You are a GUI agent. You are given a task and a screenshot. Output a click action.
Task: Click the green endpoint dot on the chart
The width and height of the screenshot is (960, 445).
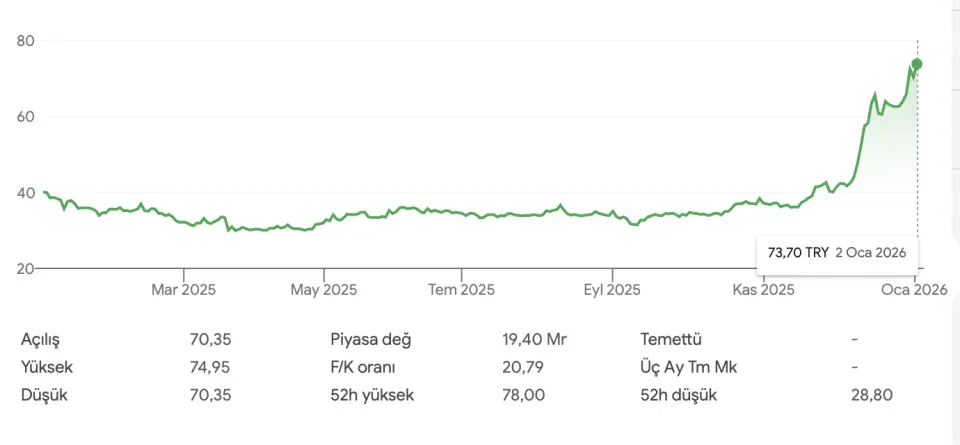917,64
